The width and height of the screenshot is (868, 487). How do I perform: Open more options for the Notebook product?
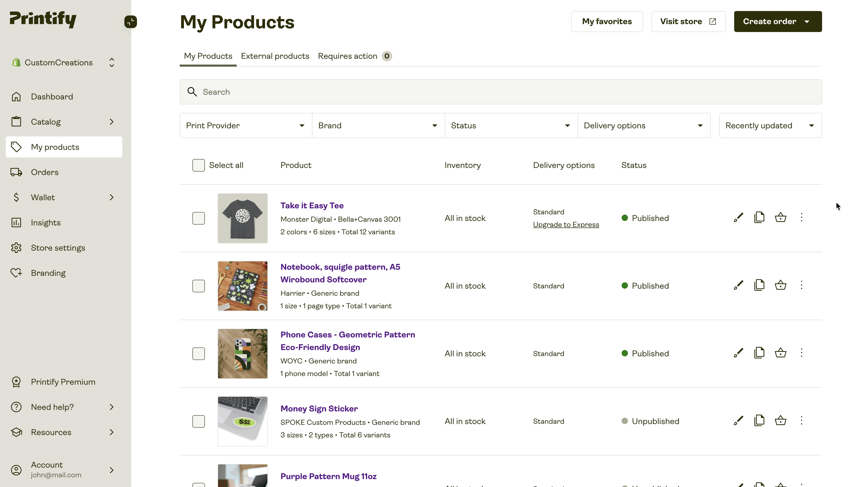(802, 285)
